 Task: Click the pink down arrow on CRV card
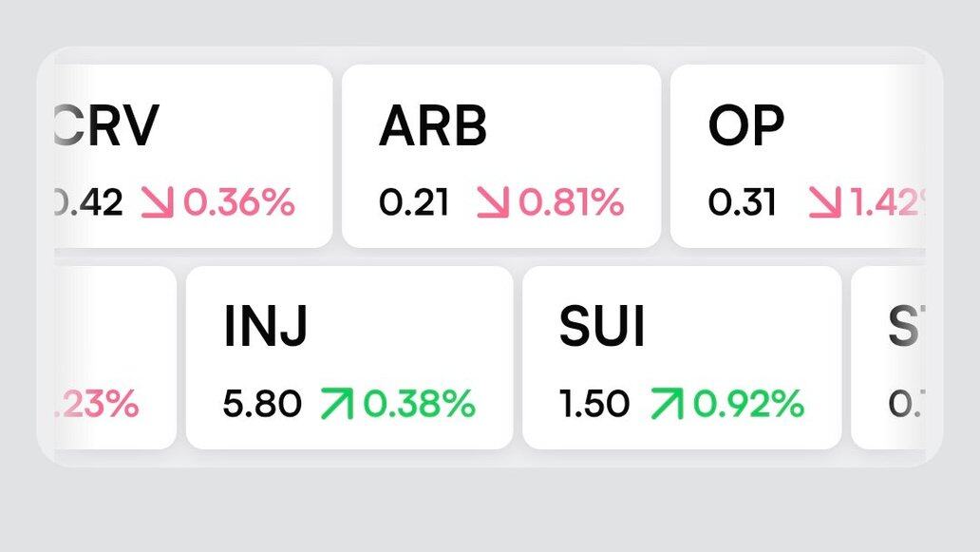tap(159, 202)
